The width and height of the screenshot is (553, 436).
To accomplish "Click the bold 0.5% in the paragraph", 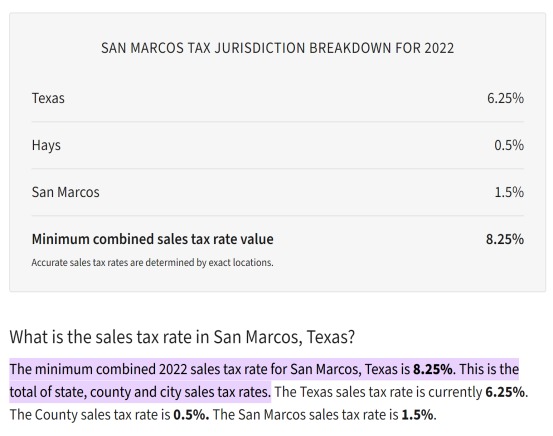I will [x=191, y=415].
